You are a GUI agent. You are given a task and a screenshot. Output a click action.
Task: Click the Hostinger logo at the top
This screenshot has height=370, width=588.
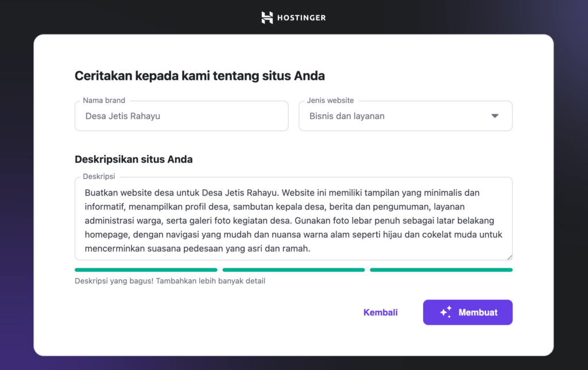[293, 17]
